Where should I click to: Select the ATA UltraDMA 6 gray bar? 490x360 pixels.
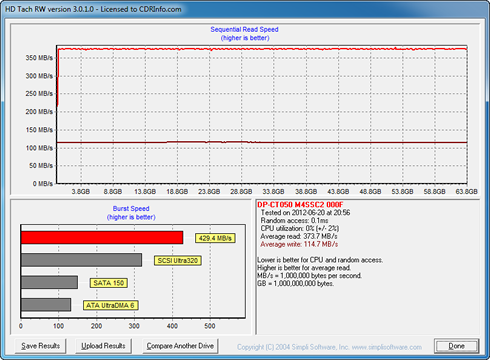click(46, 305)
